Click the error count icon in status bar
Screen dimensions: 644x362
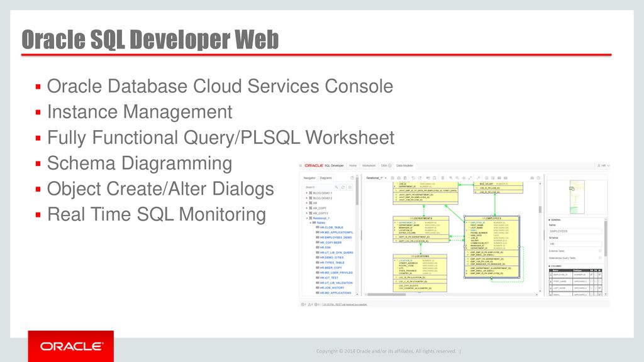[303, 305]
